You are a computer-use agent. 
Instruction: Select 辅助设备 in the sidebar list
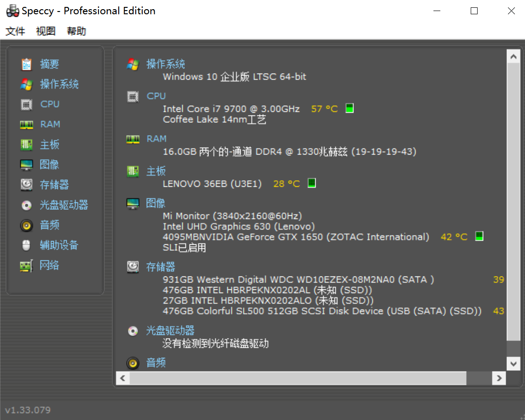pos(59,245)
